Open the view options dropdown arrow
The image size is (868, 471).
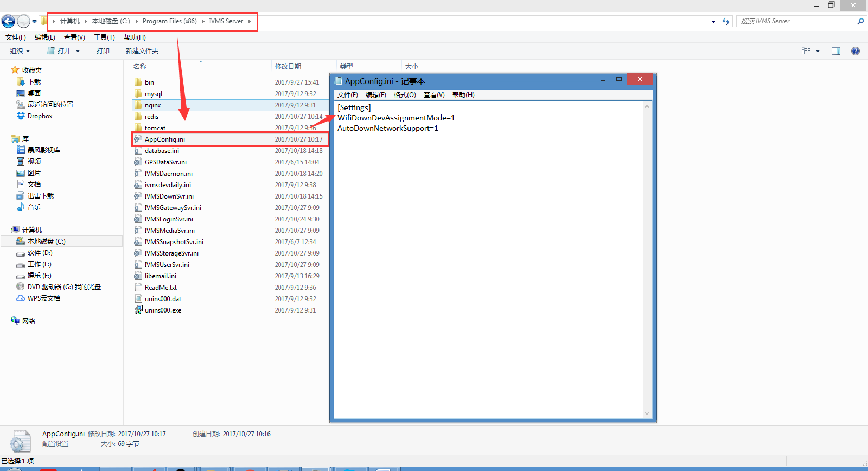point(818,51)
